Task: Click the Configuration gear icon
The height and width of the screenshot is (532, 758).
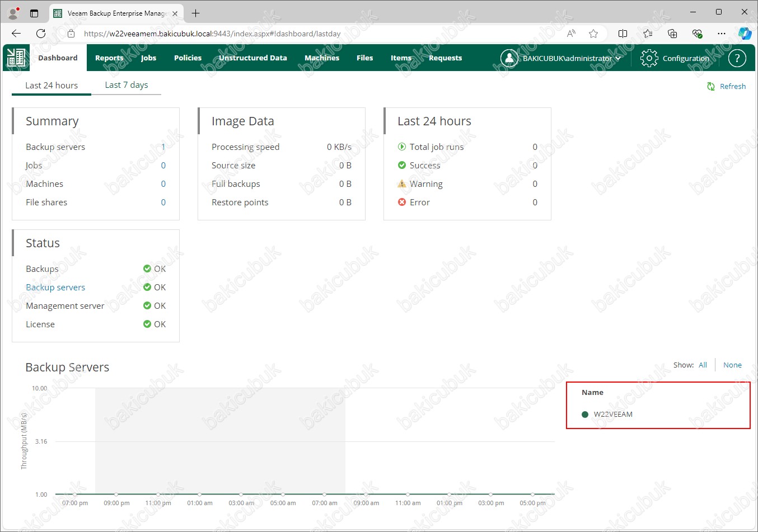Action: pos(649,58)
